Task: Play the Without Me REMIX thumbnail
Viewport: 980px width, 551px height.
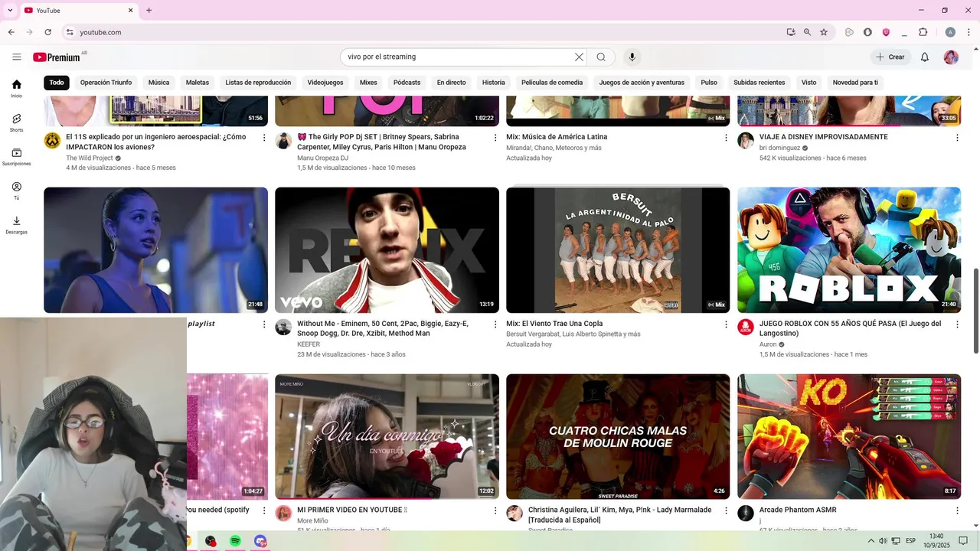Action: 387,250
